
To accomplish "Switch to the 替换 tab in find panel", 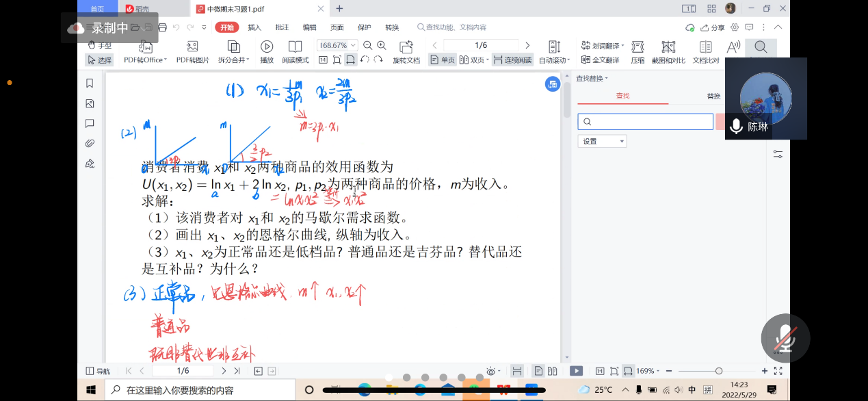I will 713,96.
